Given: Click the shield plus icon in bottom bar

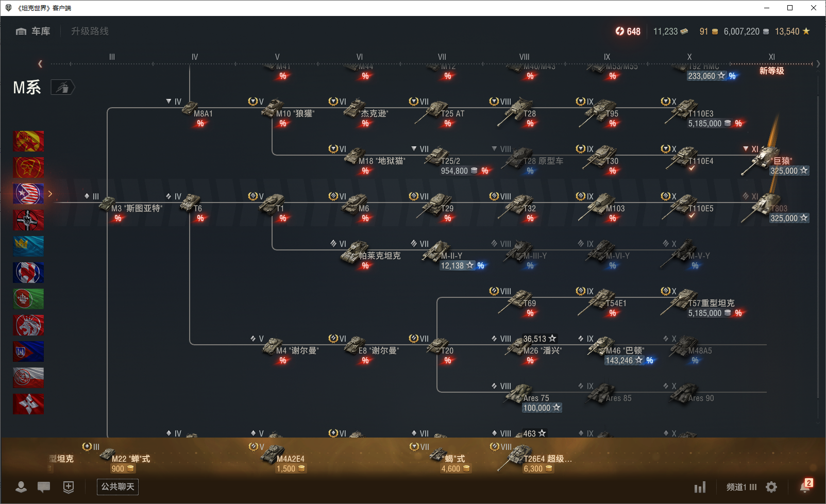Looking at the screenshot, I should pos(69,487).
